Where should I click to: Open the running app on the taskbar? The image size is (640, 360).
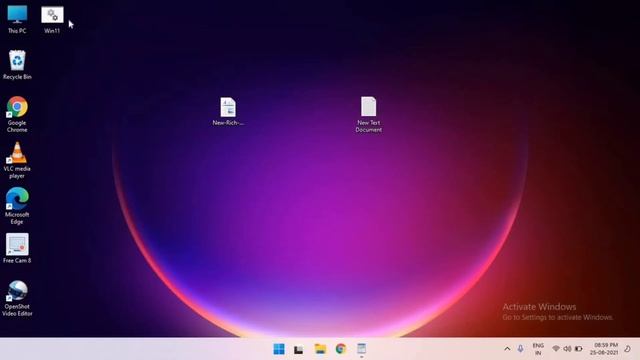tap(362, 349)
